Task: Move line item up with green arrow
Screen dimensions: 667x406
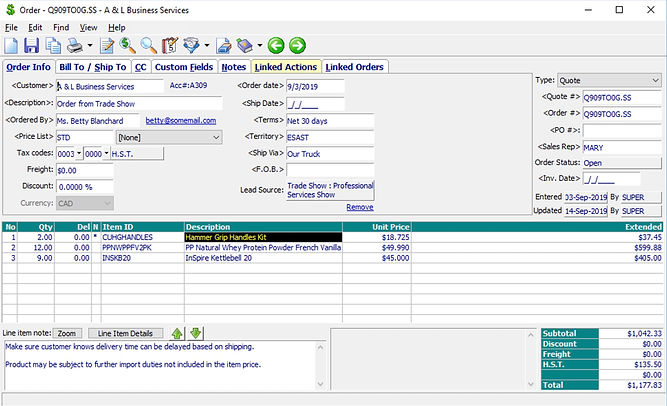Action: pos(177,333)
